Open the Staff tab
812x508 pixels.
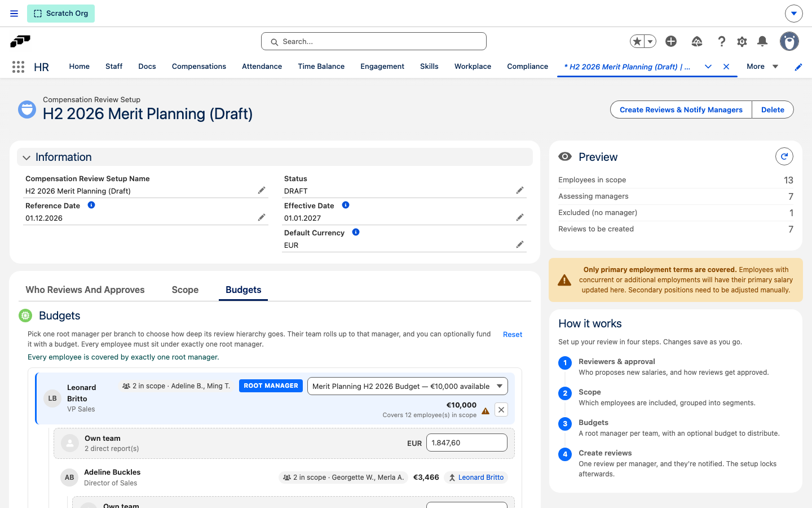pyautogui.click(x=114, y=67)
